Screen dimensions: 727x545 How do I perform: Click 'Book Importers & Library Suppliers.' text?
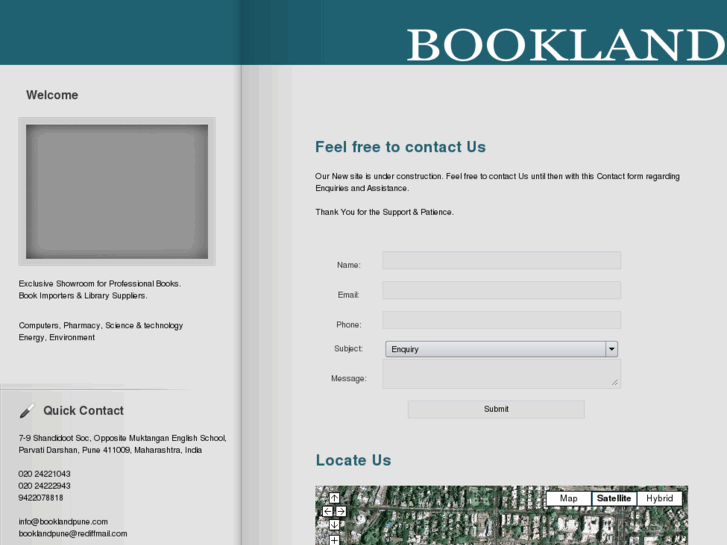tap(83, 295)
